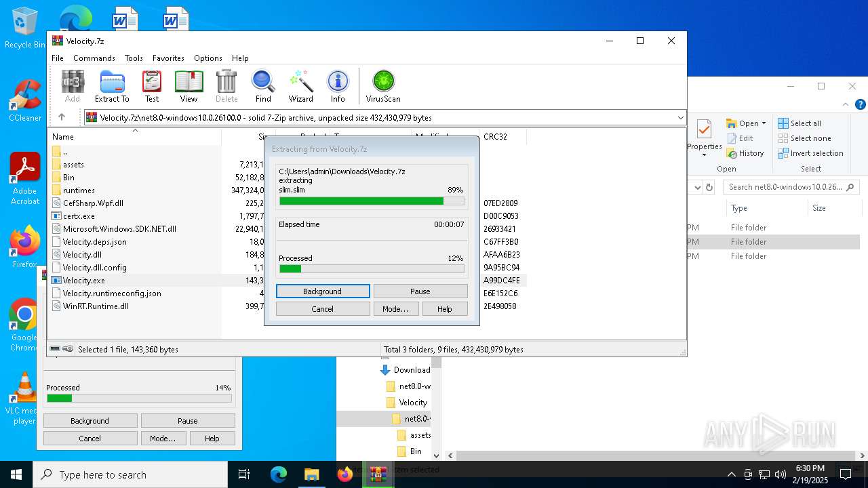Click Mode... in the front extraction dialog
The image size is (868, 488).
pyautogui.click(x=395, y=308)
